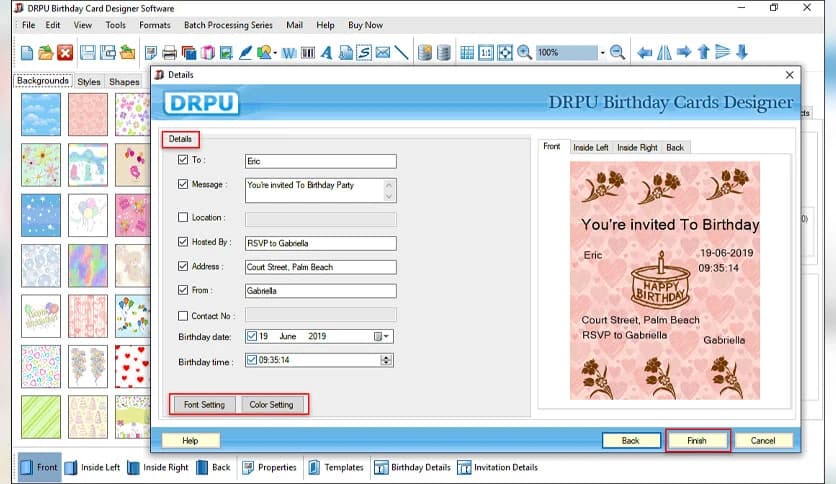Image resolution: width=836 pixels, height=484 pixels.
Task: Click the grid view toolbar icon
Action: [x=467, y=52]
